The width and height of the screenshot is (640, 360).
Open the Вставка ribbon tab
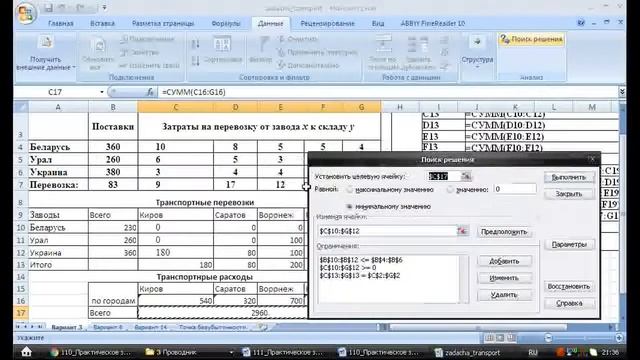(102, 23)
